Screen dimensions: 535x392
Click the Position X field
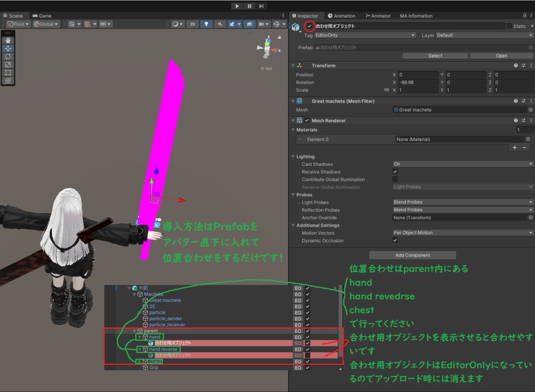pyautogui.click(x=418, y=74)
